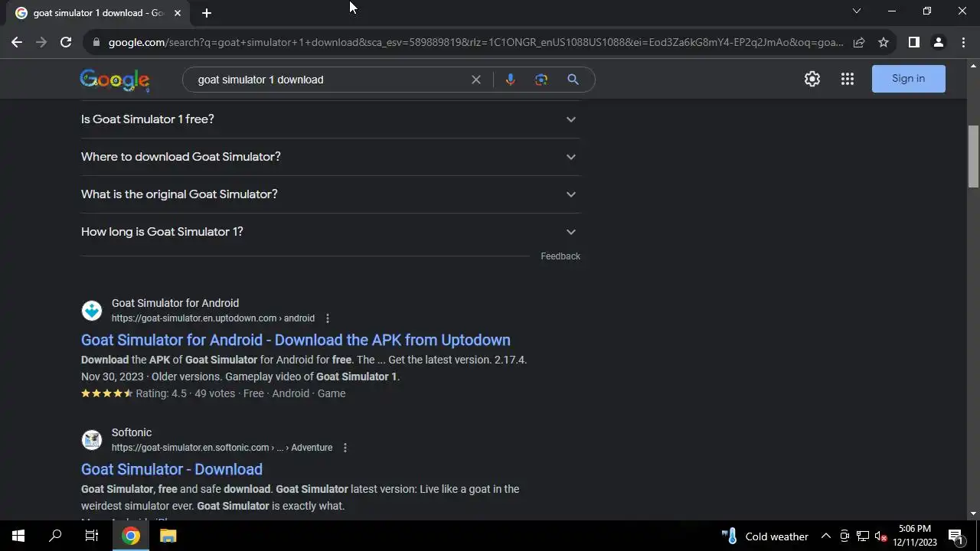Send Feedback on related questions

560,256
